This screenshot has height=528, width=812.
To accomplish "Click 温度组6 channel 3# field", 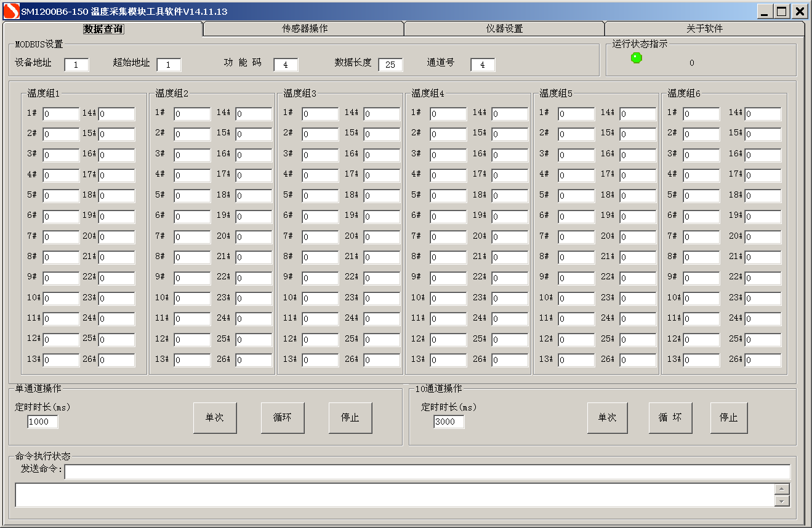I will click(701, 155).
